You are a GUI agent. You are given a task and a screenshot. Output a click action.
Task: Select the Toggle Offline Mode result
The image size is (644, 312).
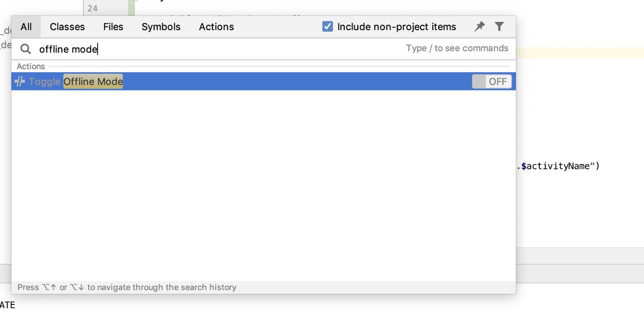(x=264, y=81)
